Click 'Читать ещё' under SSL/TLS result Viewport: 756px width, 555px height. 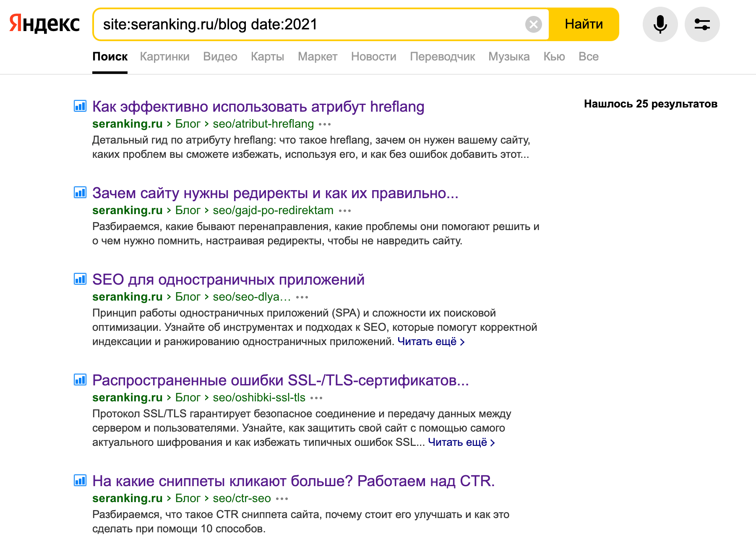pos(461,442)
